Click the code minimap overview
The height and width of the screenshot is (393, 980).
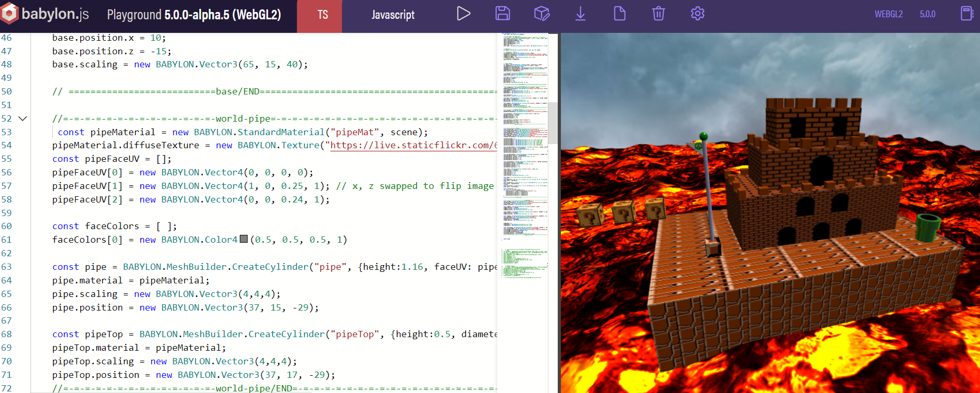click(x=525, y=157)
